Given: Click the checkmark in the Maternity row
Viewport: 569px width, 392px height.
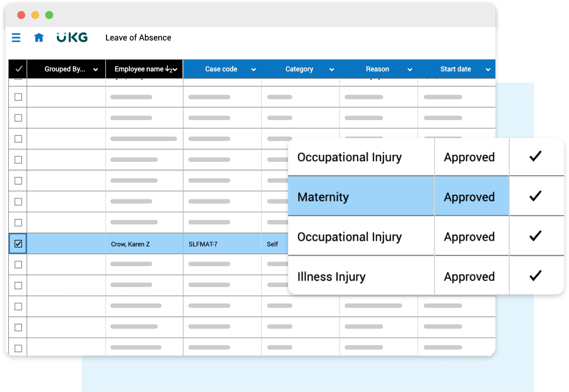Looking at the screenshot, I should tap(535, 196).
